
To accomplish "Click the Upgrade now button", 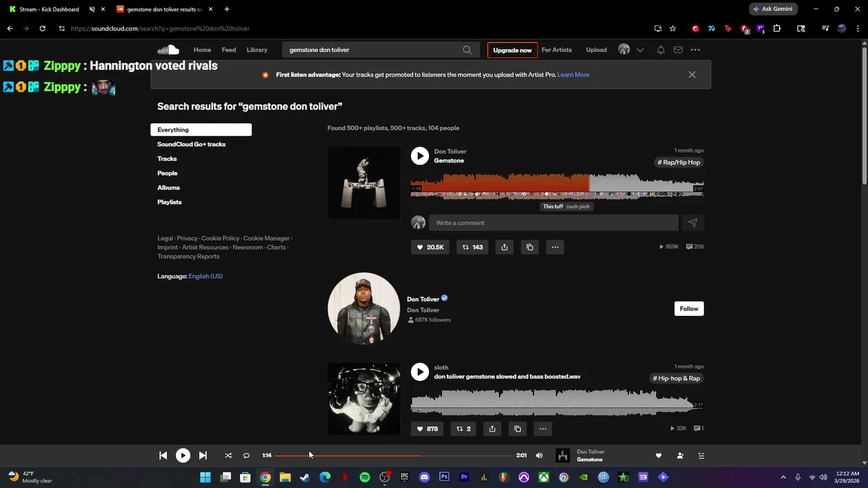I will (x=512, y=50).
